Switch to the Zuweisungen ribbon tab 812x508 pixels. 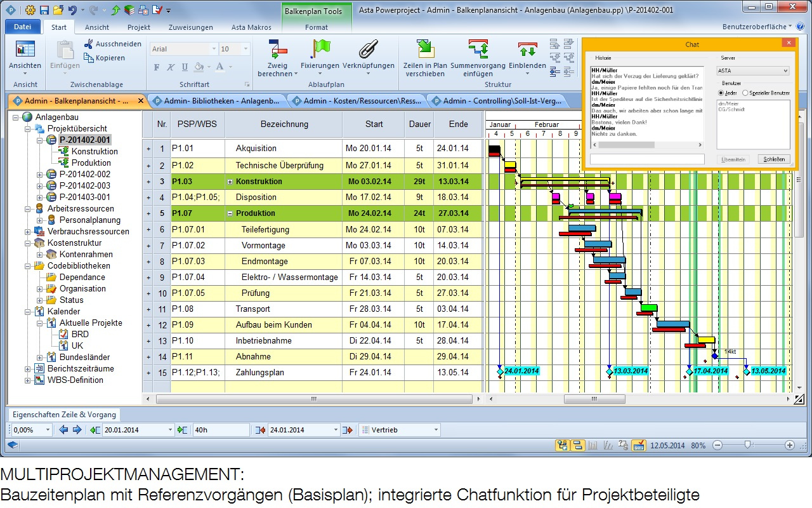pos(191,27)
